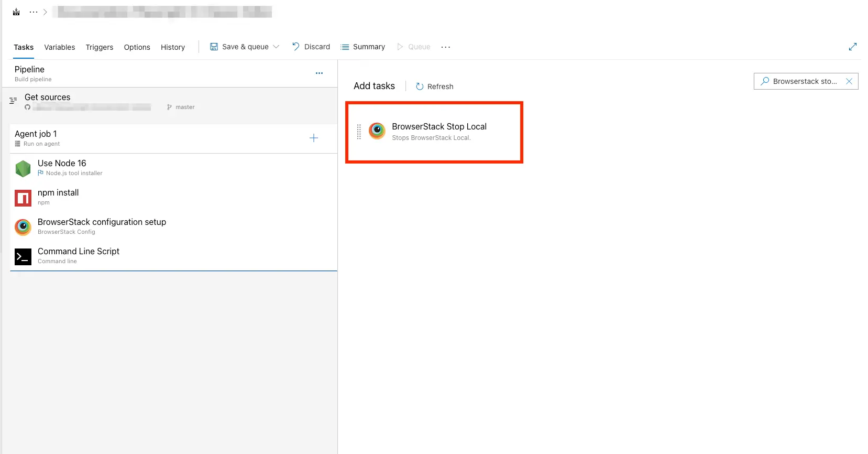Image resolution: width=868 pixels, height=454 pixels.
Task: Discard the pipeline changes
Action: click(x=311, y=47)
